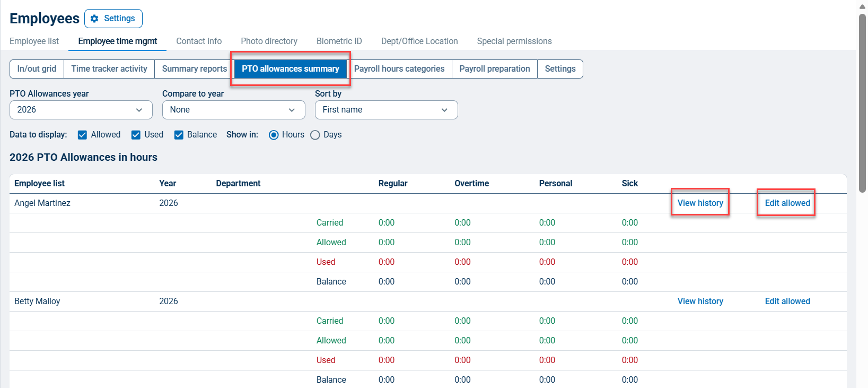View history for Betty Malloy
The image size is (868, 388).
(700, 301)
